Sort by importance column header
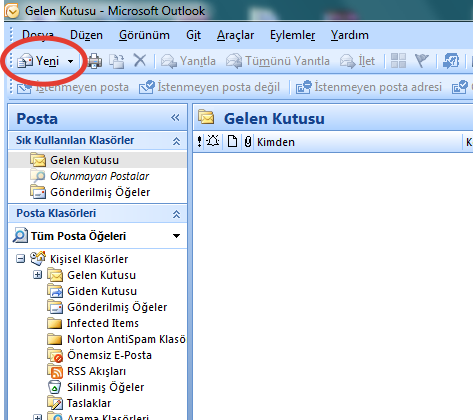This screenshot has height=420, width=473. (x=199, y=142)
